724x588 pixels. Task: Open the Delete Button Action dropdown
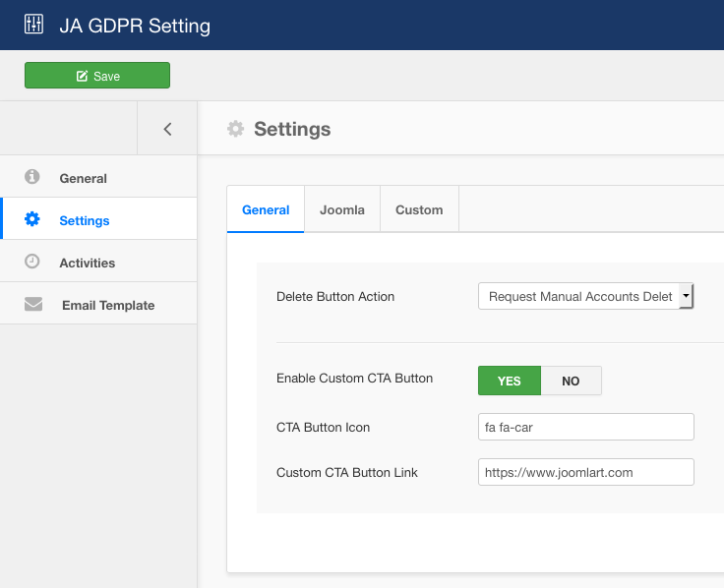(x=579, y=296)
